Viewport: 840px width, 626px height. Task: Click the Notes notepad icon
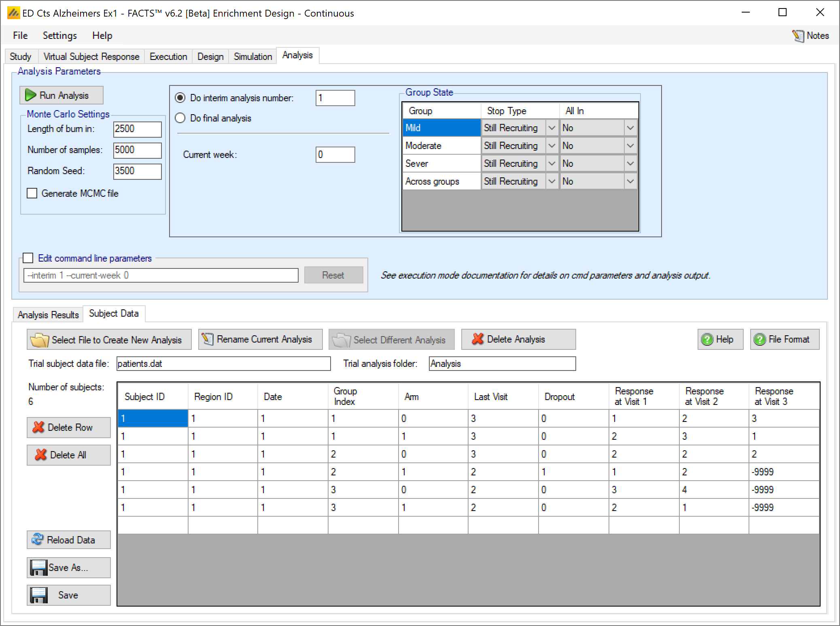[x=798, y=36]
